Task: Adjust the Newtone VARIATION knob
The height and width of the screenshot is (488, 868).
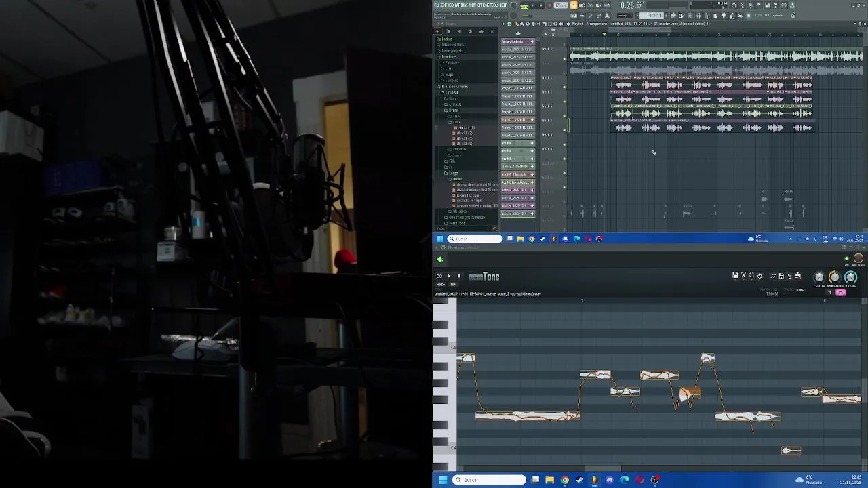Action: click(x=835, y=277)
